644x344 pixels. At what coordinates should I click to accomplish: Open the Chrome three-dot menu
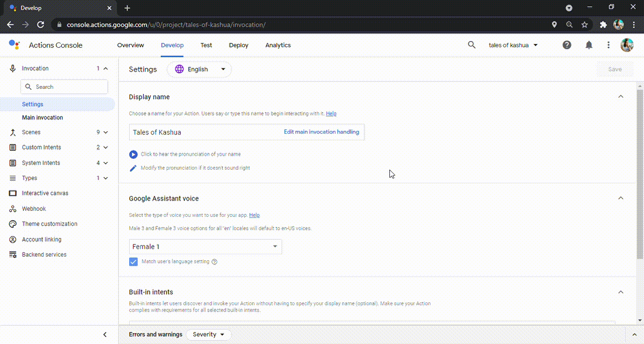point(634,24)
